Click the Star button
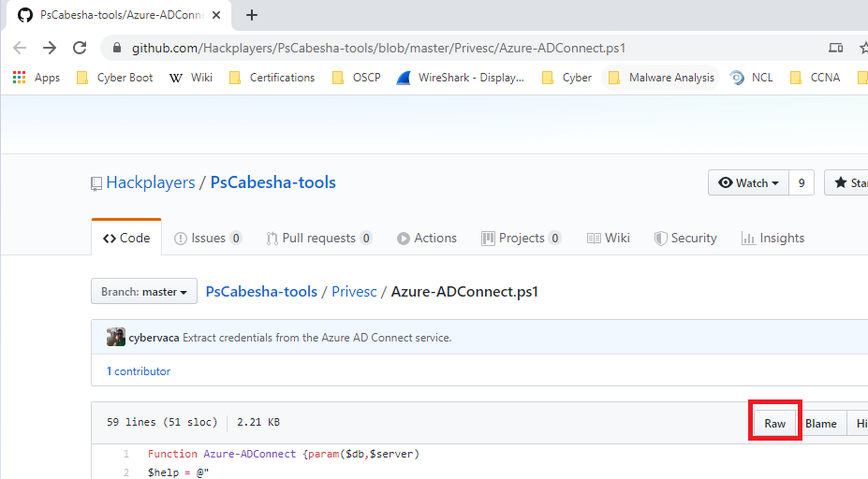868x479 pixels. click(846, 182)
